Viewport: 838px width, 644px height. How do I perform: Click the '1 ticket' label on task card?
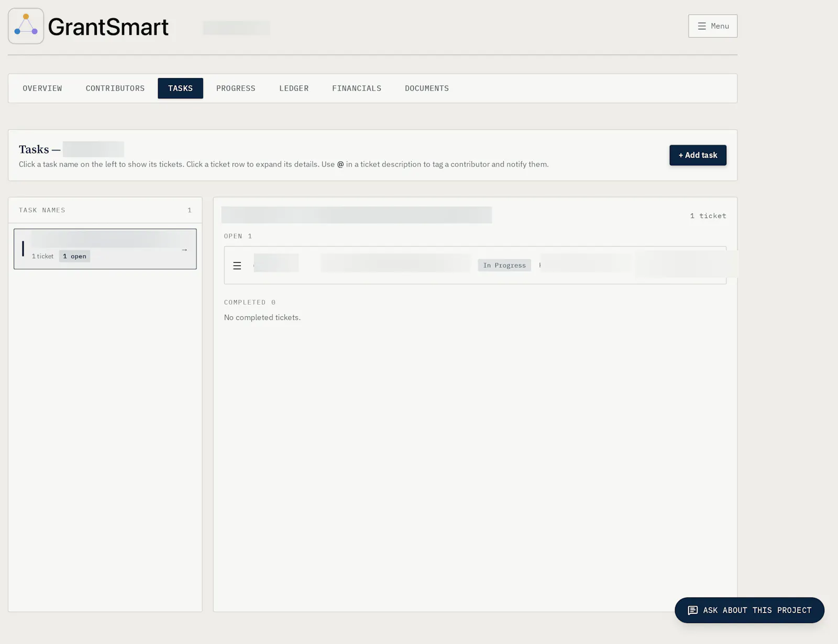point(42,256)
